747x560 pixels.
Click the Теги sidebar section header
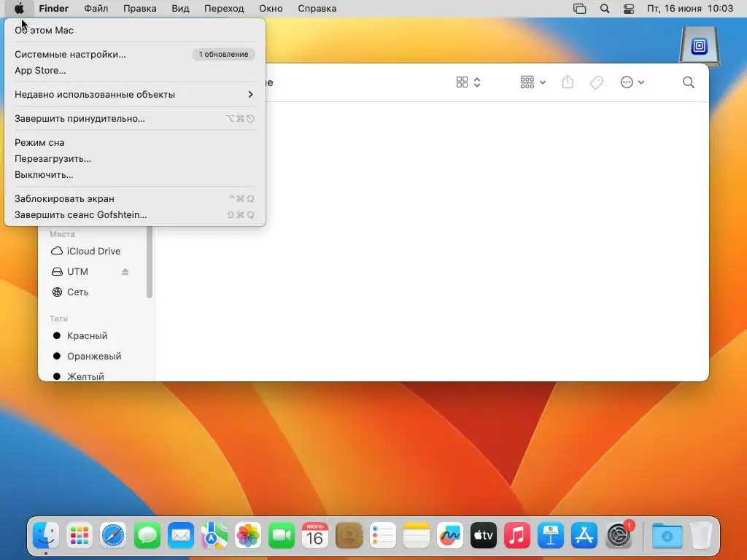(58, 319)
